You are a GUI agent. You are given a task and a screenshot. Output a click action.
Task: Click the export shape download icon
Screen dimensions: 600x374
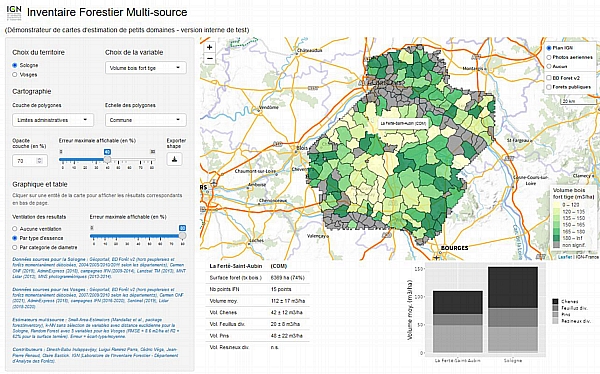coord(174,159)
